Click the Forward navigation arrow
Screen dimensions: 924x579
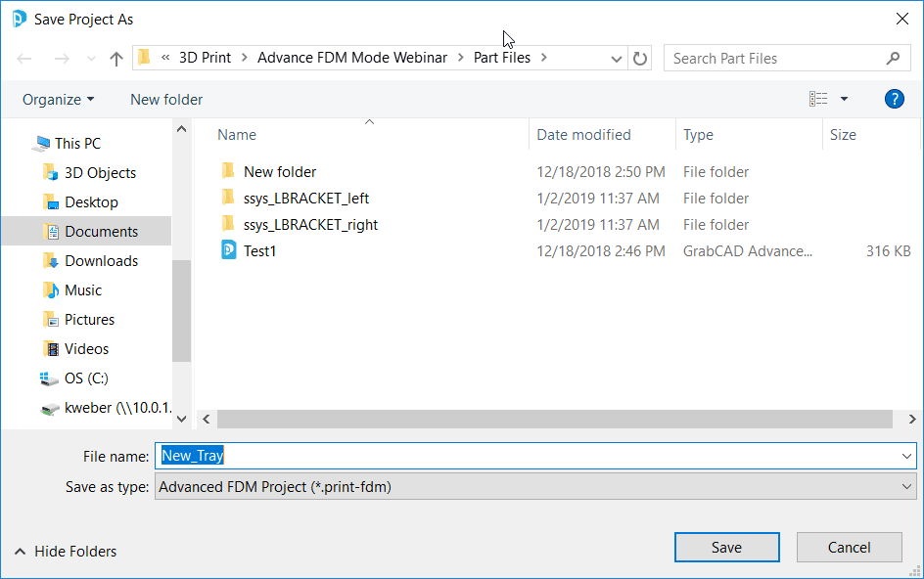point(62,59)
